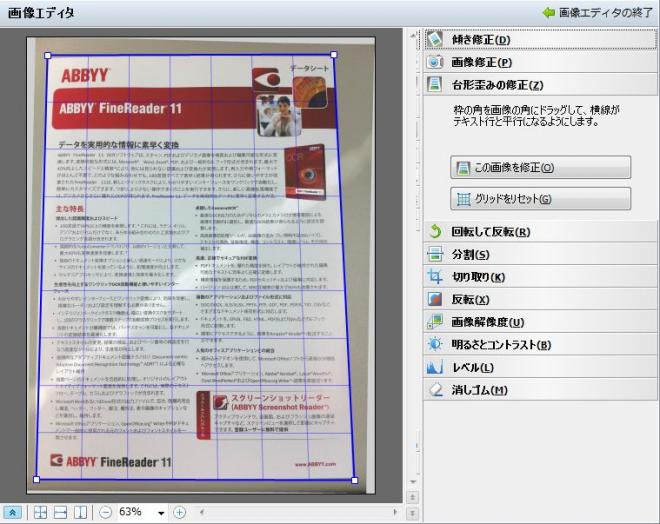Expand the レベル(L) levels section
Viewport: 660px width, 524px height.
click(x=540, y=367)
